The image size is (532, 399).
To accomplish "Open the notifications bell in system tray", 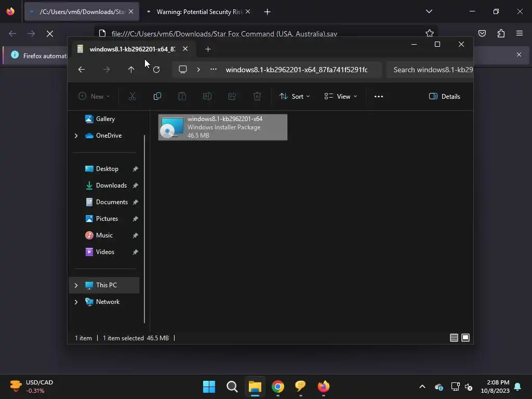I will click(x=518, y=387).
